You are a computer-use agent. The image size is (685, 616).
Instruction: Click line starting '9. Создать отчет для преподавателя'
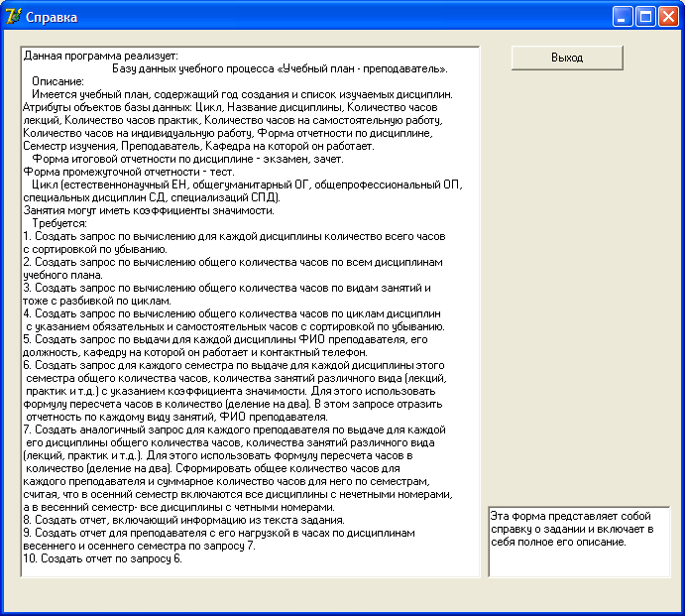(219, 533)
